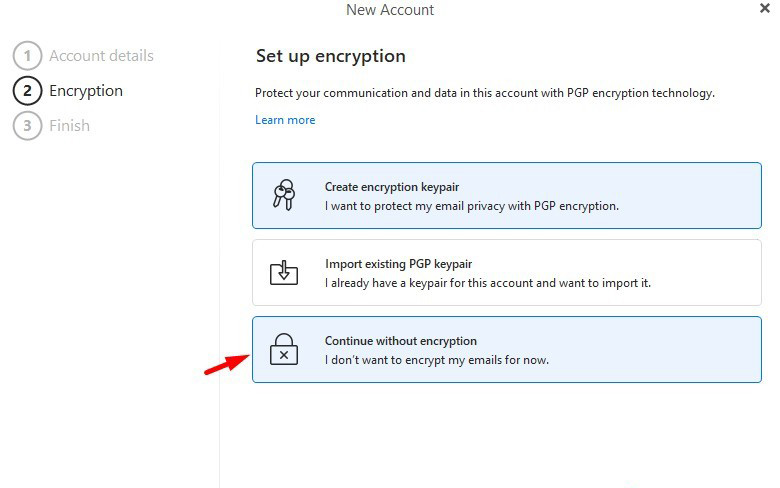This screenshot has height=488, width=780.
Task: Click the keys icon for keypair creation
Action: tap(284, 195)
